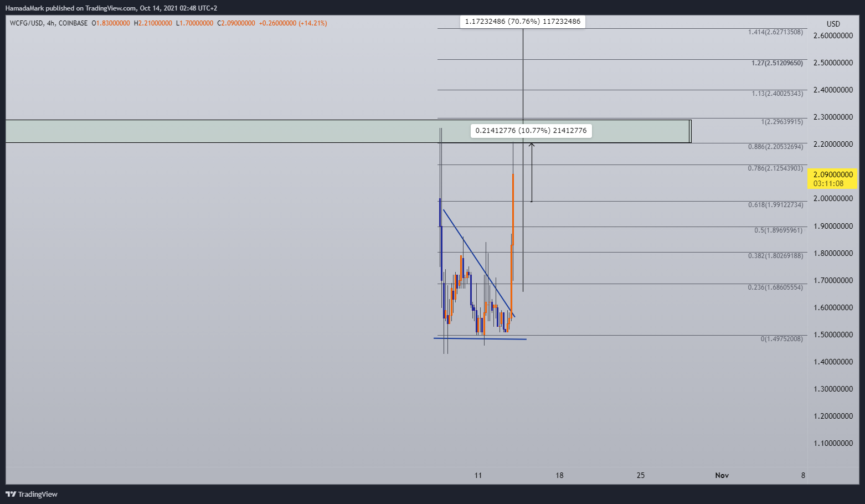Click the HamadaMark published header text

111,8
